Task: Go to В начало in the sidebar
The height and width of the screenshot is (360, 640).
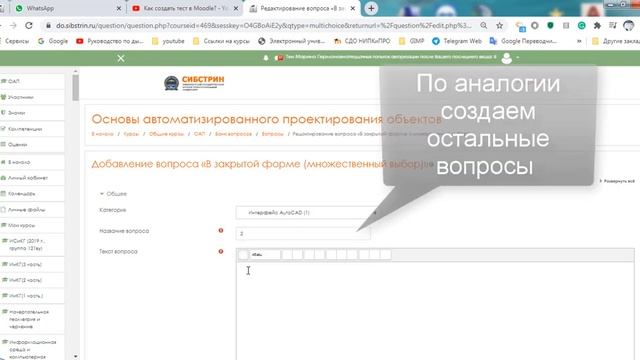Action: tap(32, 162)
